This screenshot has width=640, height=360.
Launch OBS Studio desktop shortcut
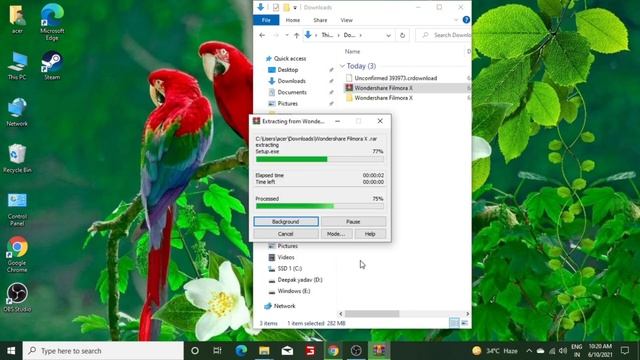(17, 298)
